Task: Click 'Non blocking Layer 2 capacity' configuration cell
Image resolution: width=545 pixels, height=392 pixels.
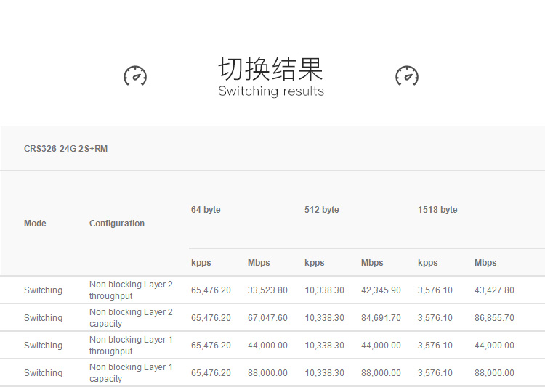Action: 131,318
